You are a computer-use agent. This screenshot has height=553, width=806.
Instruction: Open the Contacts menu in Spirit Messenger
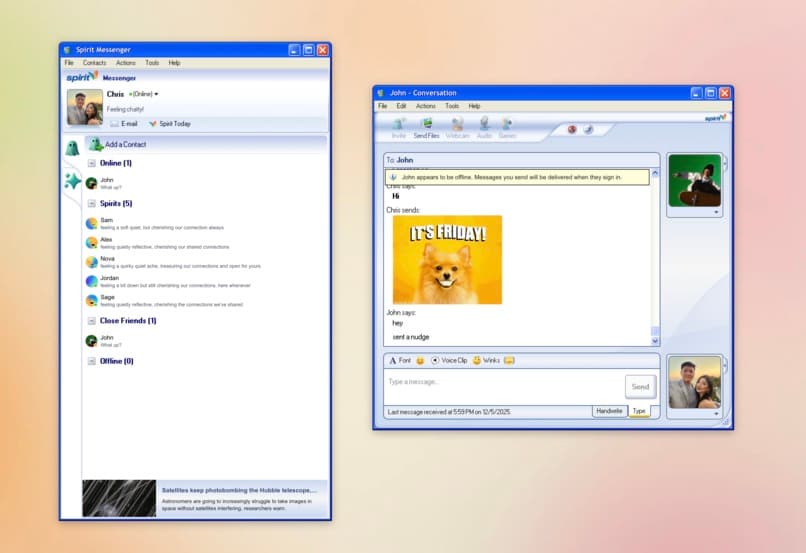click(x=94, y=63)
